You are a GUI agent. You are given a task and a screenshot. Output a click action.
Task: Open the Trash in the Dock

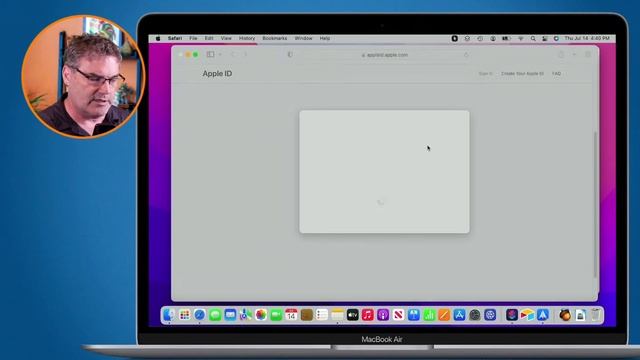click(x=596, y=315)
